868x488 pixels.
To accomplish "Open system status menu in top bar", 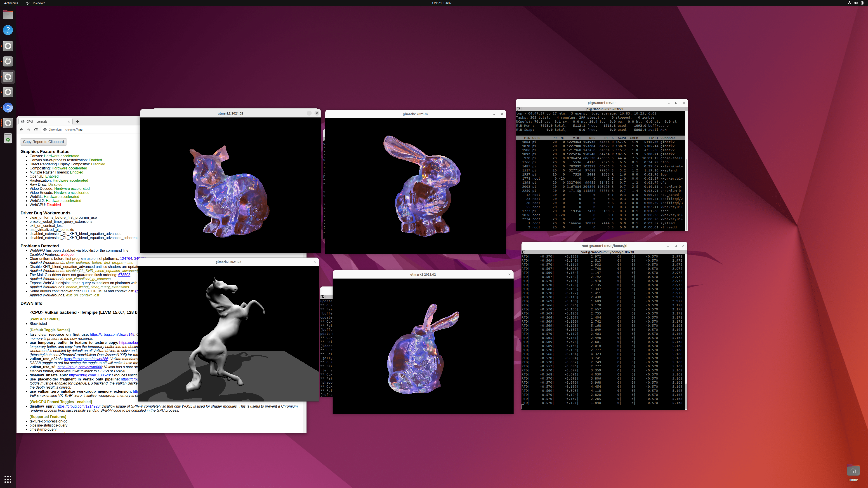I will pyautogui.click(x=856, y=3).
